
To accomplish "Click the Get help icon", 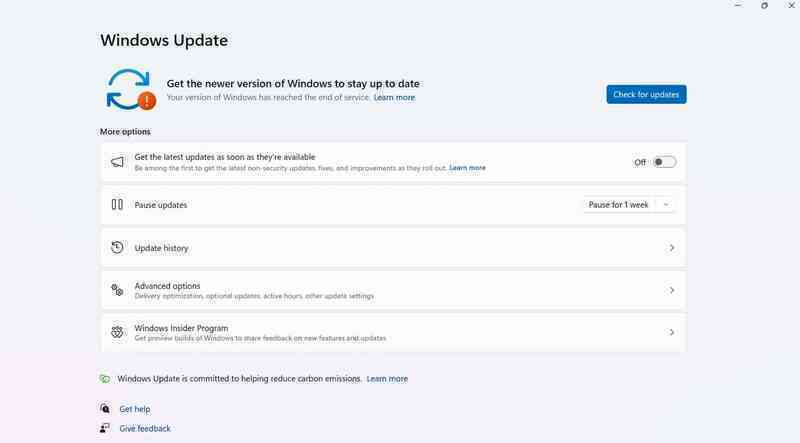I will 105,409.
